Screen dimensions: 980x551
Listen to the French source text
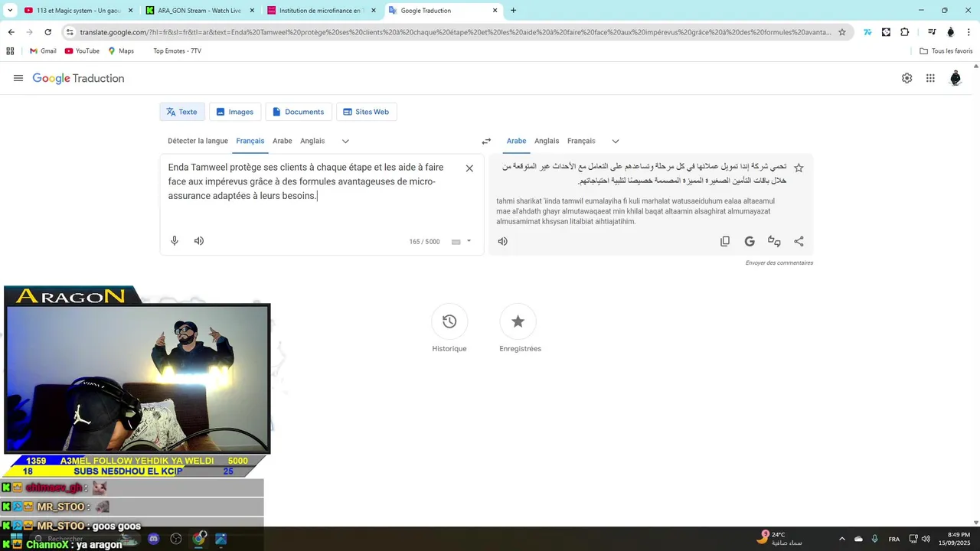(x=199, y=241)
